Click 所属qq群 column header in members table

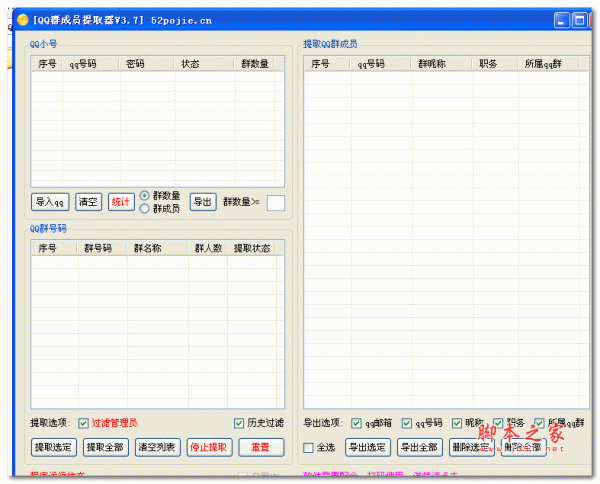tap(548, 64)
